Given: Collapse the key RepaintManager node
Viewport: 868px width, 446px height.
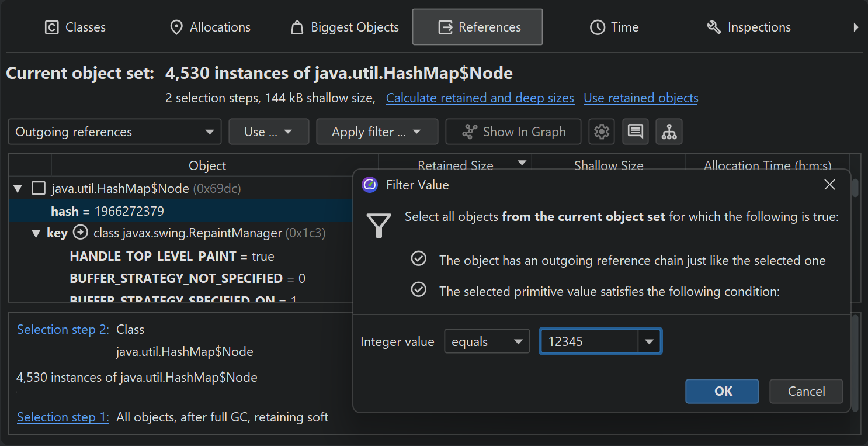Looking at the screenshot, I should [x=36, y=233].
